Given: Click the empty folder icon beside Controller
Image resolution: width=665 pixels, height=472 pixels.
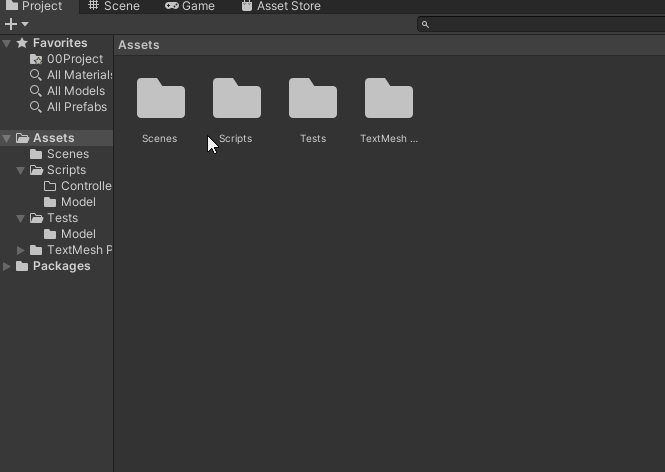Looking at the screenshot, I should [x=50, y=186].
